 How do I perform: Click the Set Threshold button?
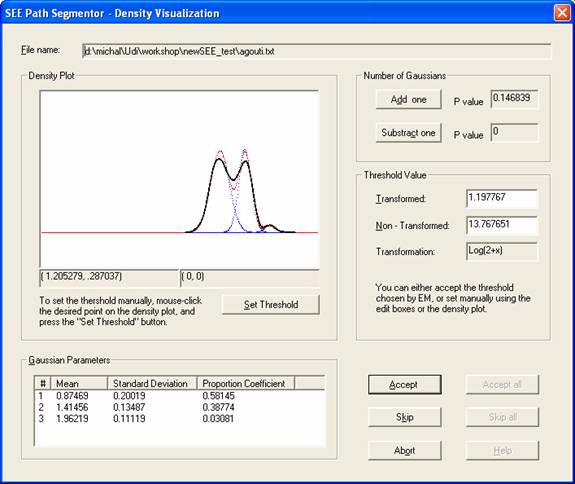(271, 305)
